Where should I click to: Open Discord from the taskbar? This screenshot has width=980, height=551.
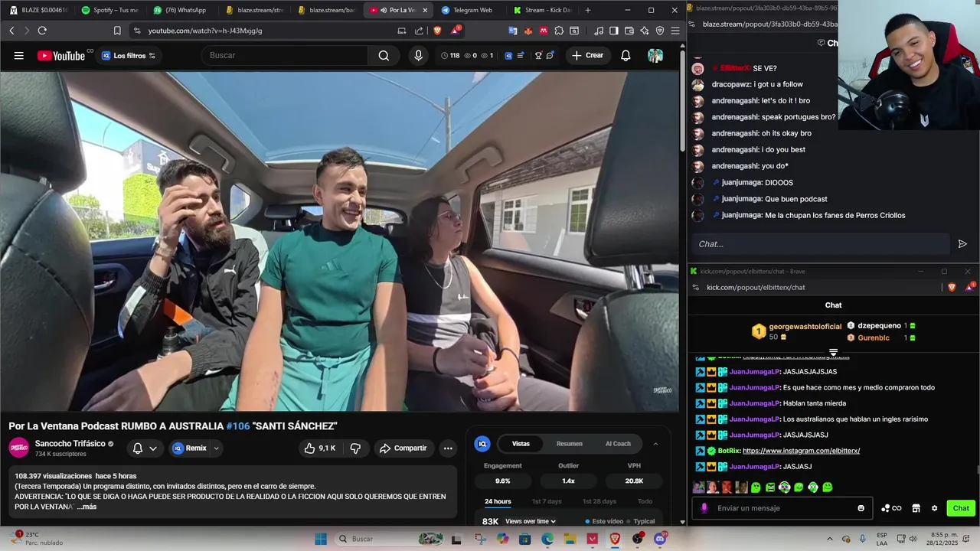click(660, 539)
